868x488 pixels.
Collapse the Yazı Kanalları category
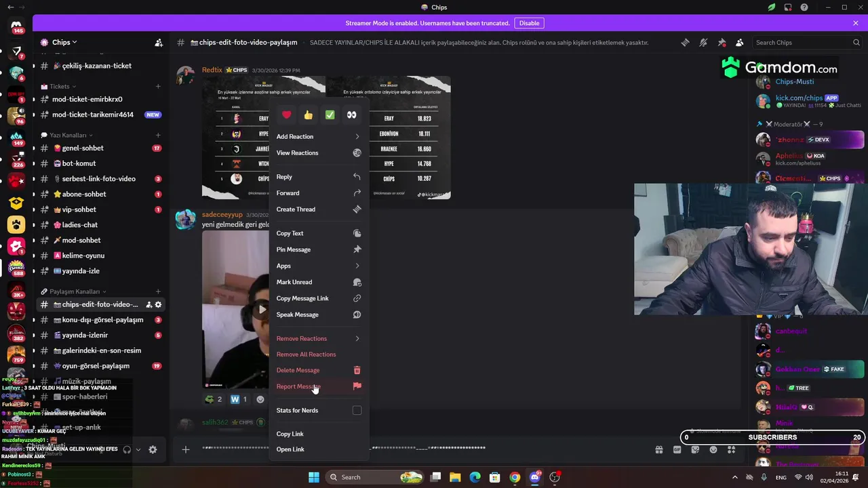66,135
